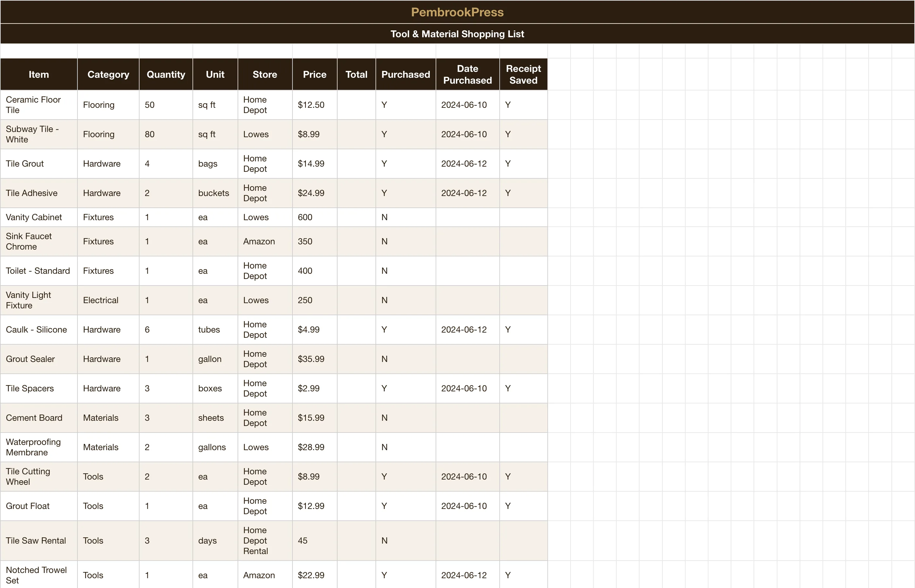Select the Grout Float cell
Viewport: 915px width, 588px height.
(x=39, y=506)
